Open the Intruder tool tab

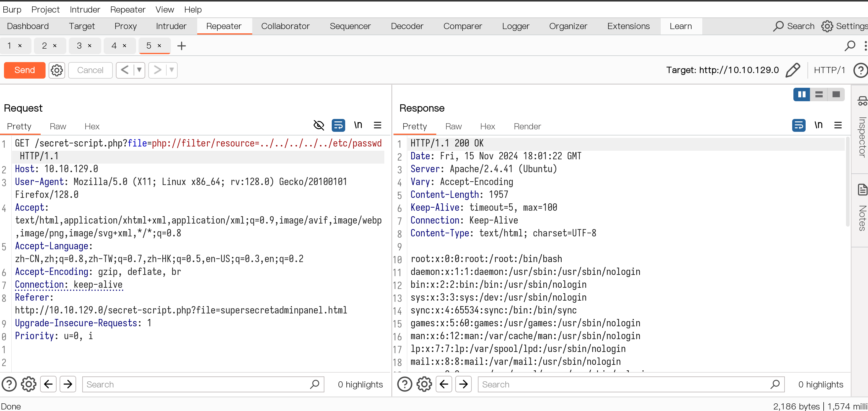click(x=171, y=26)
